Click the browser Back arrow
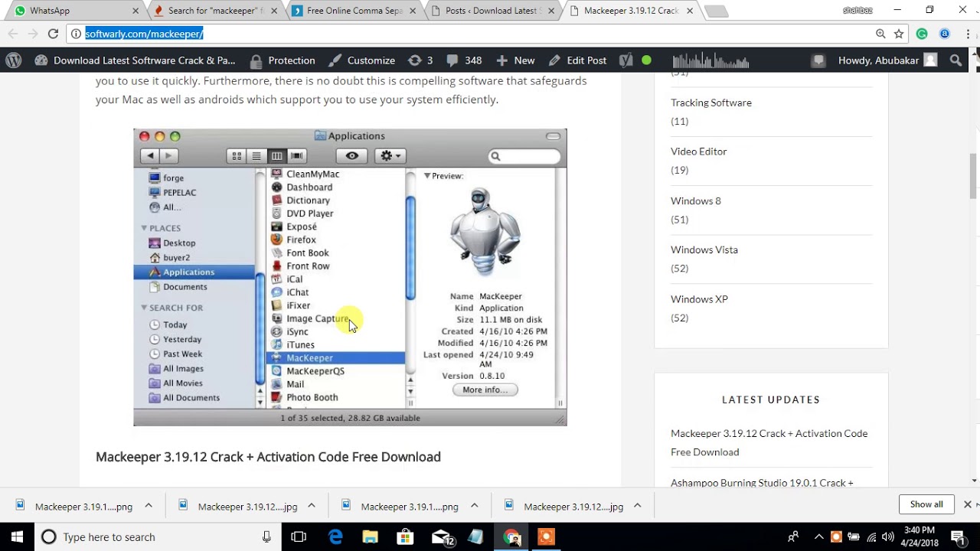 [x=12, y=34]
